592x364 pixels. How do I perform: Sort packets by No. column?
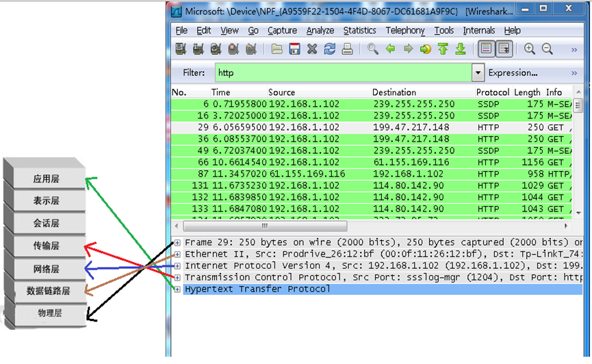(191, 92)
